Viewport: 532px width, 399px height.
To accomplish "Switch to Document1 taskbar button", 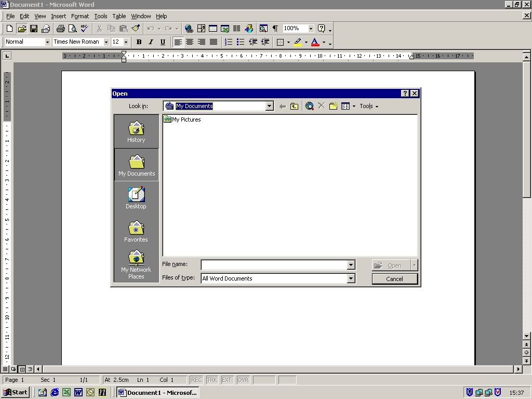I will pyautogui.click(x=158, y=393).
